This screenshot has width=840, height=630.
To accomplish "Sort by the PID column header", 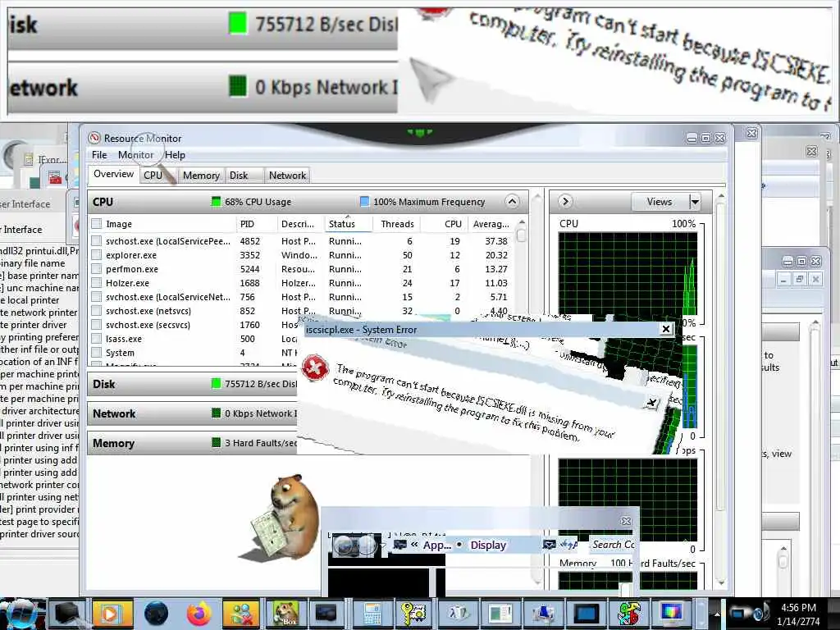I will click(256, 224).
